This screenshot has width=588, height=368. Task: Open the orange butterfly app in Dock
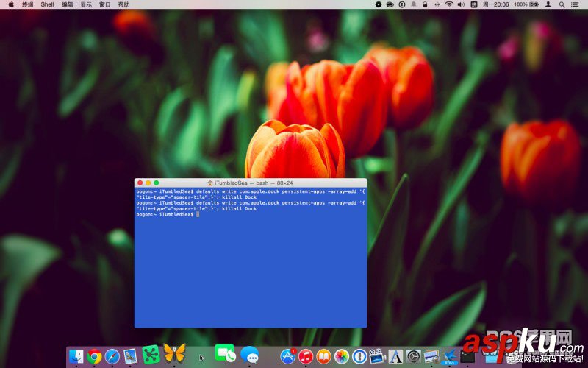pos(175,353)
